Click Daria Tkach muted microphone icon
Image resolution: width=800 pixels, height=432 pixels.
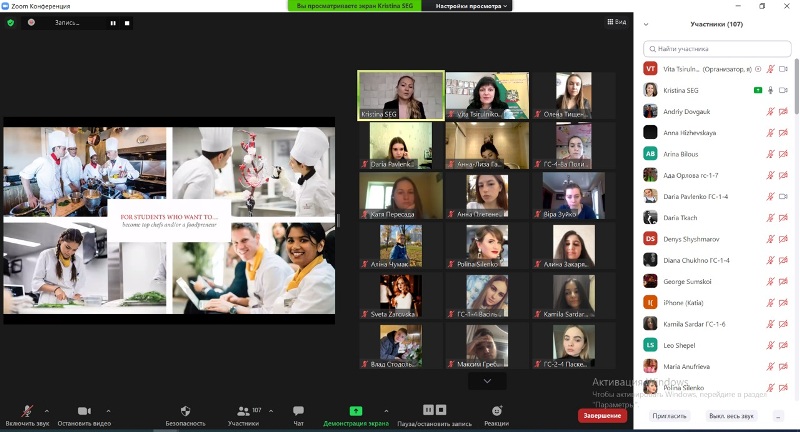[770, 218]
